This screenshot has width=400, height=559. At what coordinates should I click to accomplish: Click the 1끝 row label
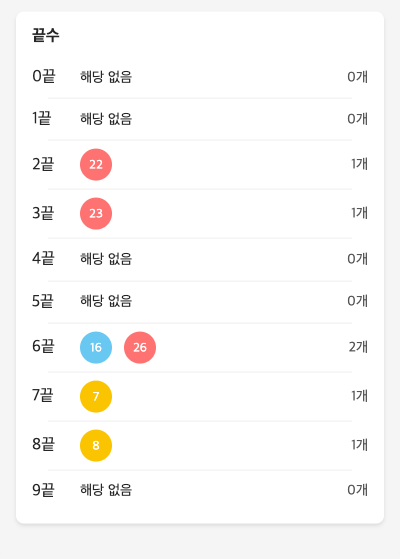point(42,118)
